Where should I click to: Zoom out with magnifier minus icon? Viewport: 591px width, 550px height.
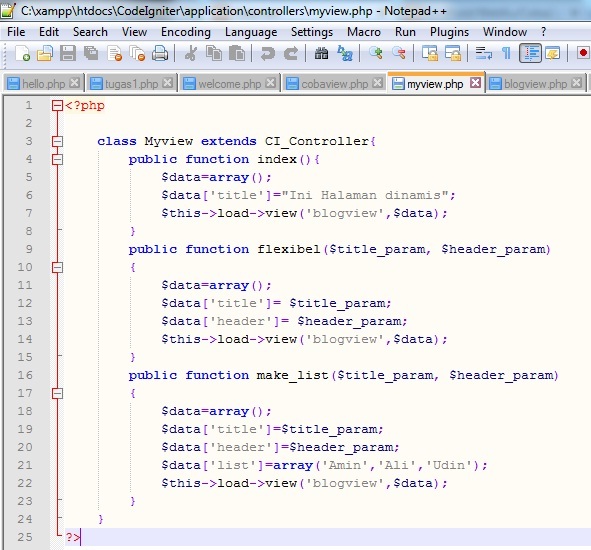[399, 53]
